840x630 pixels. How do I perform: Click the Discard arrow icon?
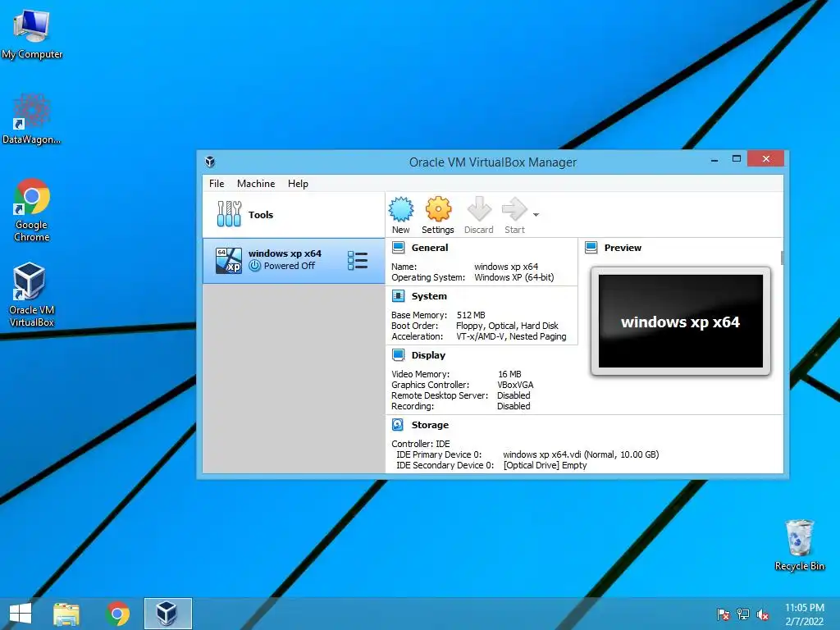coord(479,209)
